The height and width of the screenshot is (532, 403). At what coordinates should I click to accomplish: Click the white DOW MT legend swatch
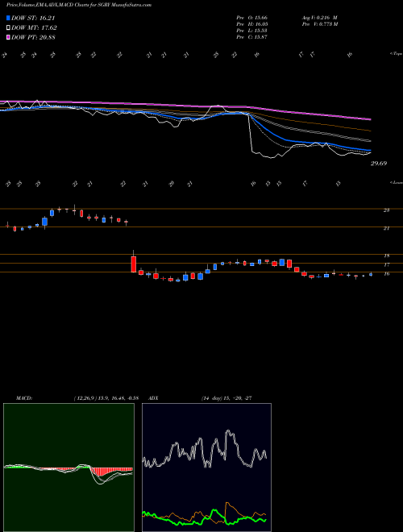click(8, 28)
